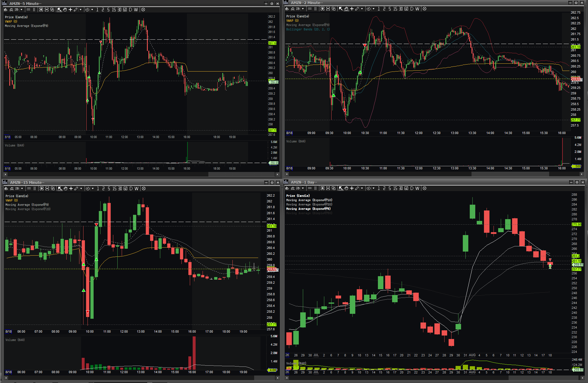This screenshot has width=588, height=383.
Task: Expand drawing tools dropdown in 15 Minute chart
Action: (81, 188)
